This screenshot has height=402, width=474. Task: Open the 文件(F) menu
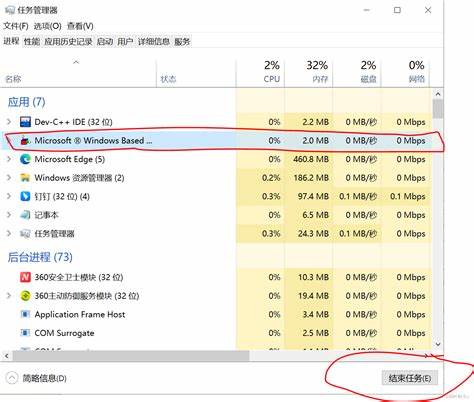(x=16, y=26)
